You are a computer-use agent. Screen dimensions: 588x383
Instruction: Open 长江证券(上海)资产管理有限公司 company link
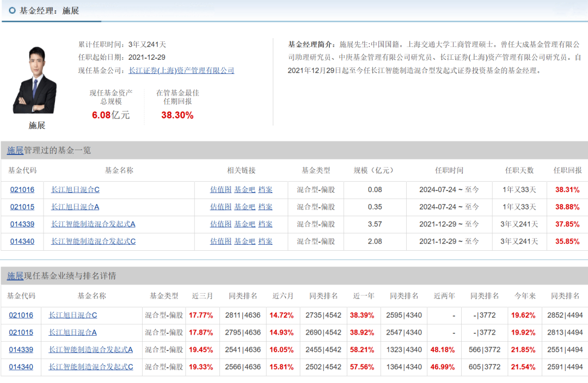(x=181, y=71)
